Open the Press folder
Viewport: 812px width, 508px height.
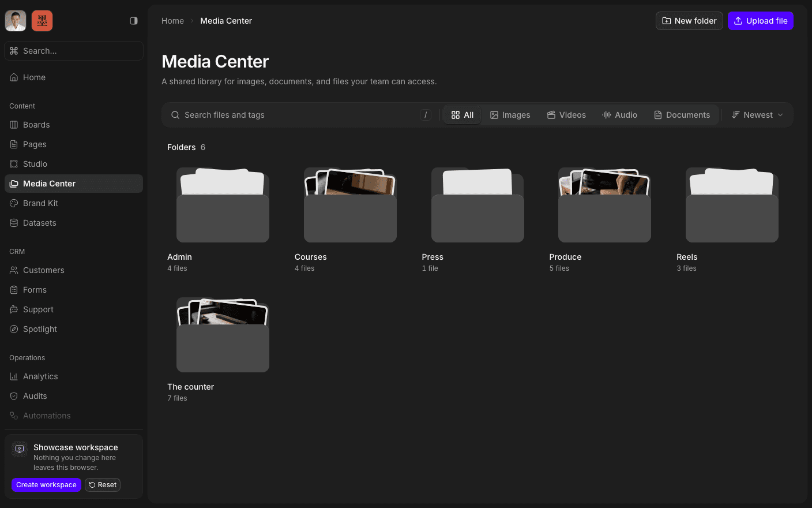(478, 219)
